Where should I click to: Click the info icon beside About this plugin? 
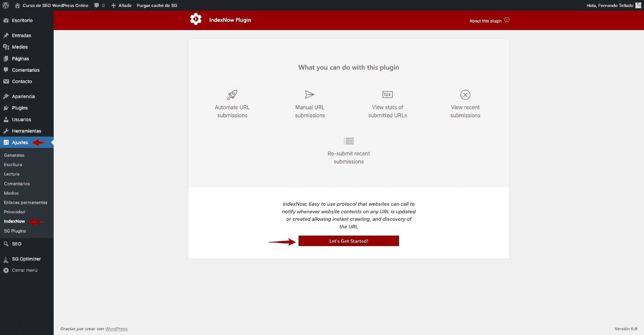click(507, 20)
